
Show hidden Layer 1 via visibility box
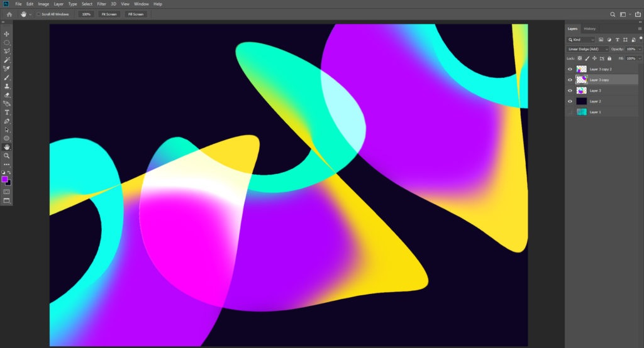570,112
